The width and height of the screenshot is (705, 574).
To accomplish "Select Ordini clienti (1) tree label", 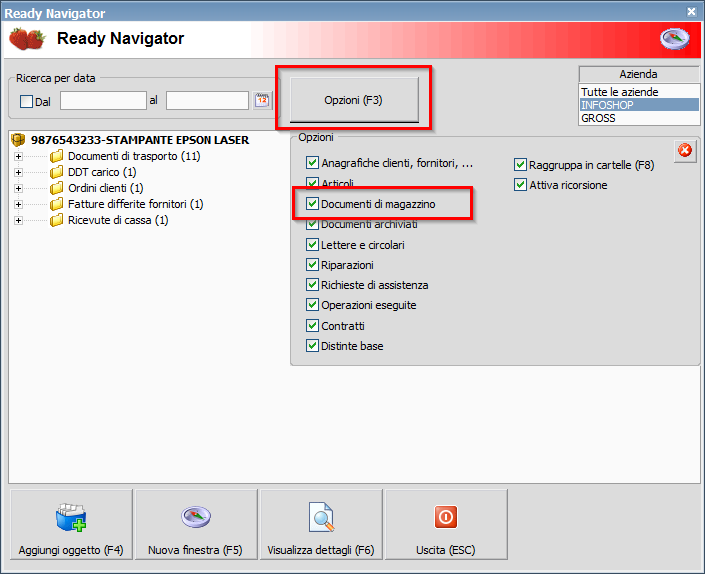I will (106, 188).
